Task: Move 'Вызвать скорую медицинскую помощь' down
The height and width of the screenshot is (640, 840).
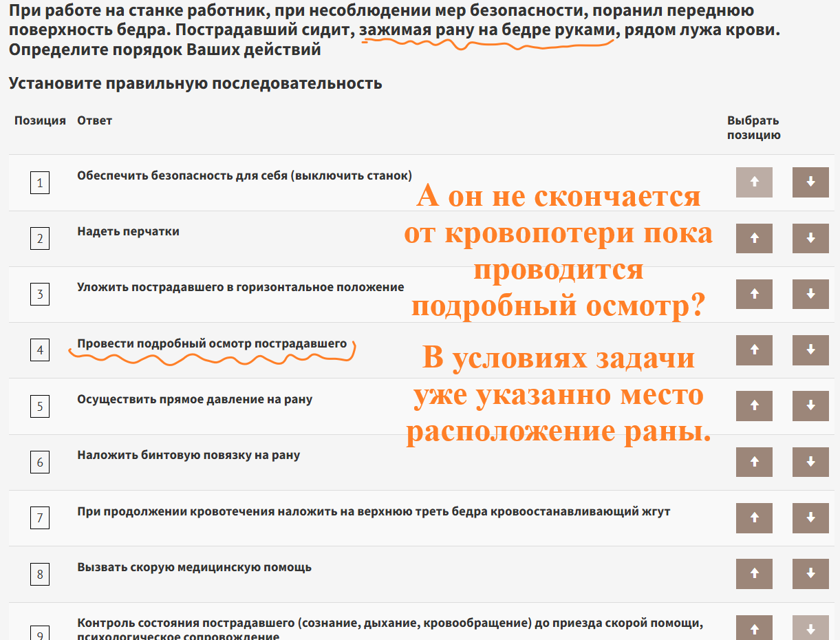Action: pos(810,573)
